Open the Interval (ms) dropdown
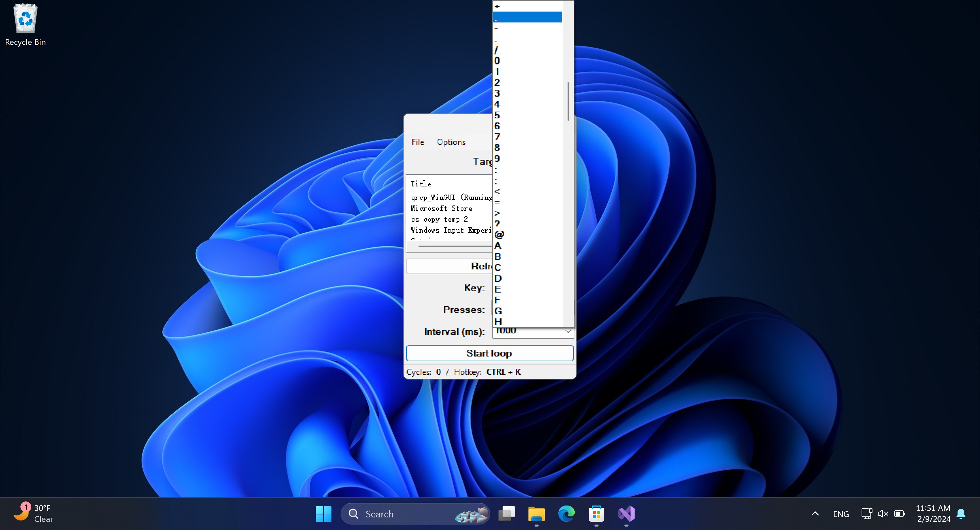This screenshot has width=980, height=530. tap(568, 332)
